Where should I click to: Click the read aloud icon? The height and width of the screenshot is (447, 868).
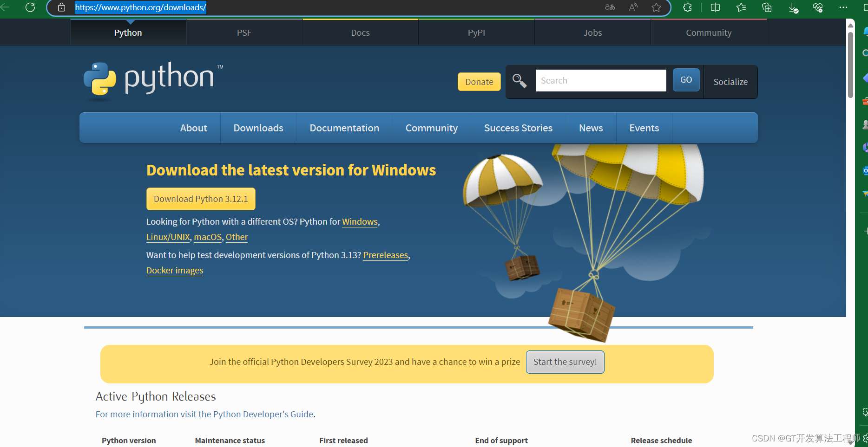click(x=633, y=7)
